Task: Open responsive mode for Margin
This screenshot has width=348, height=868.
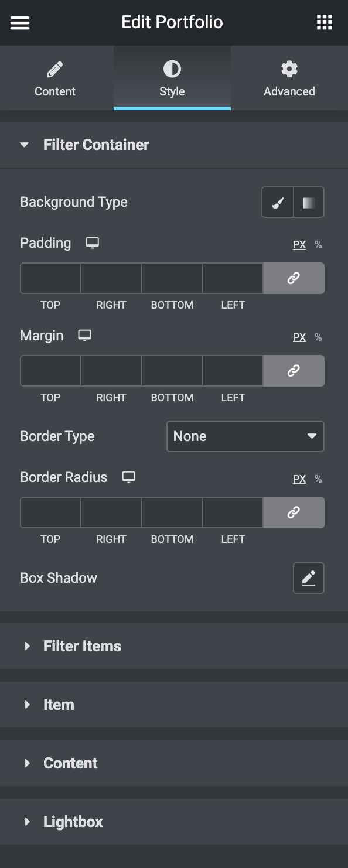Action: (84, 335)
